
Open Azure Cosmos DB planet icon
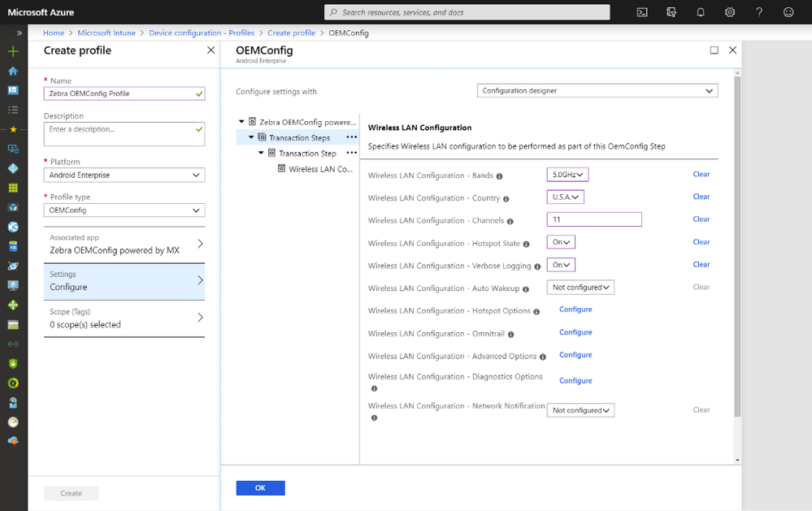pos(14,266)
